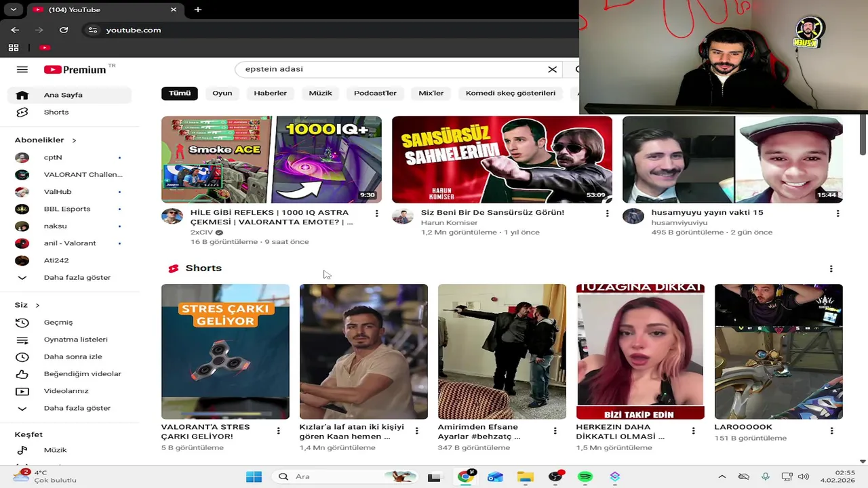This screenshot has width=868, height=488.
Task: Select the Haberler filter chip
Action: [x=271, y=94]
